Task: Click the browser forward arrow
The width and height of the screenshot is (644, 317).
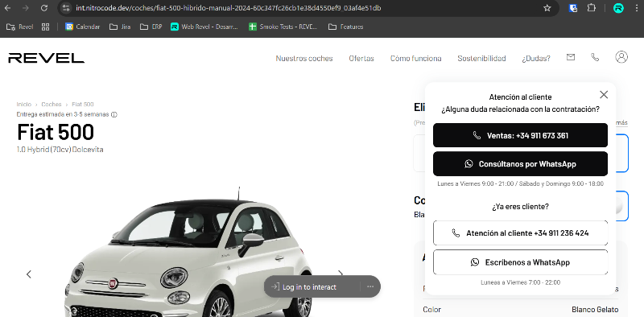Action: click(26, 8)
